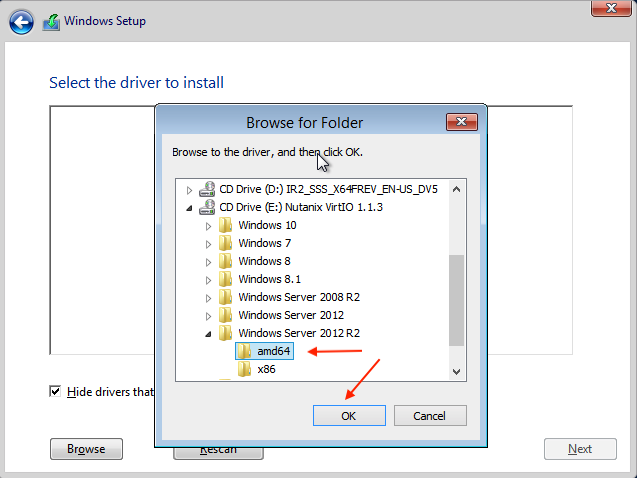Select 'CD Drive (D:) IR2_SSS_X64FREV_EN-US_DV5' text

coord(328,189)
